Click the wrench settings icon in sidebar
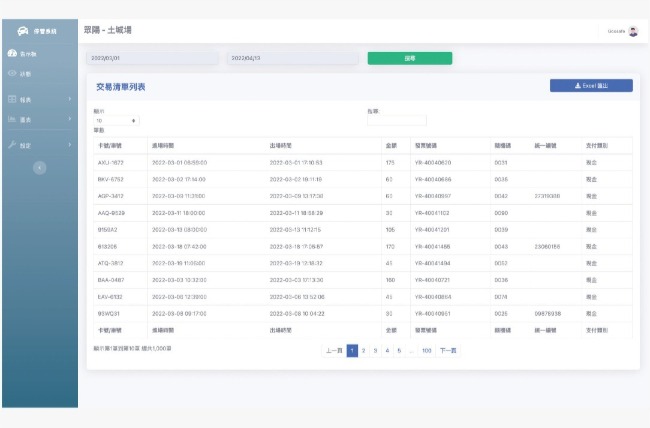650x428 pixels. (x=12, y=145)
